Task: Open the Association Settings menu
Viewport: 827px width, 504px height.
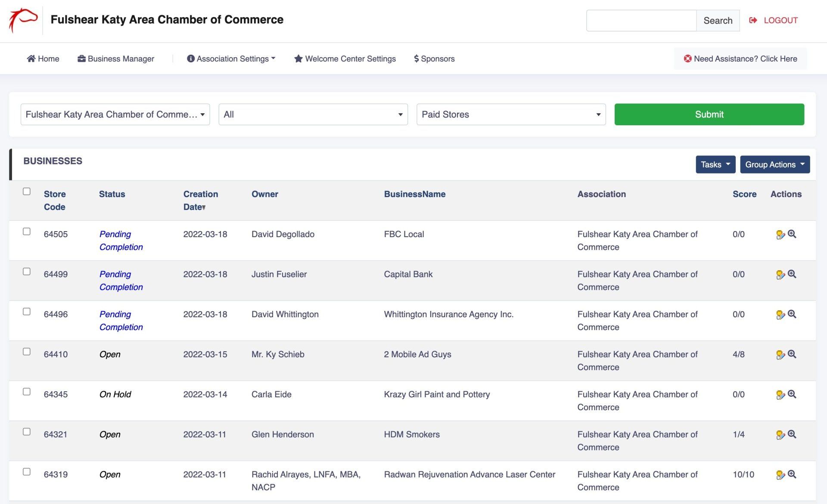Action: [231, 59]
